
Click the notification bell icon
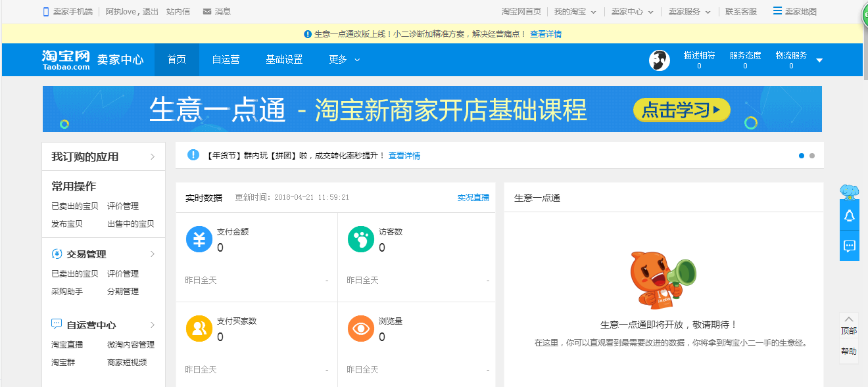point(849,216)
